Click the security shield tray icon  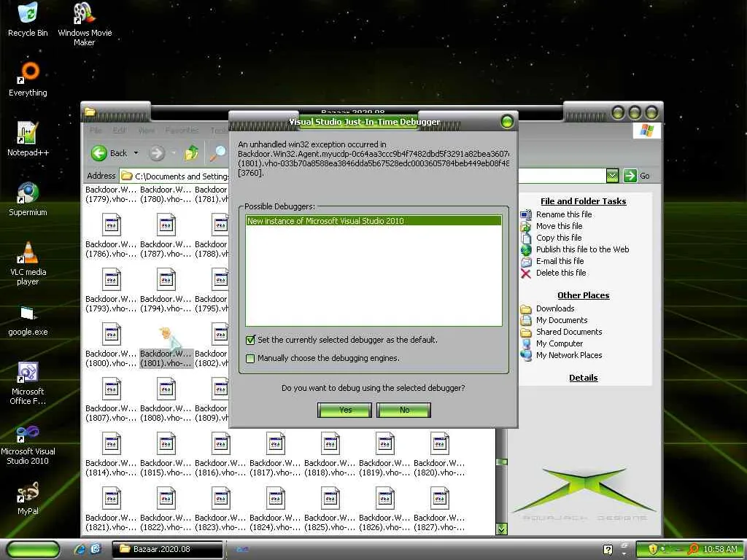652,549
